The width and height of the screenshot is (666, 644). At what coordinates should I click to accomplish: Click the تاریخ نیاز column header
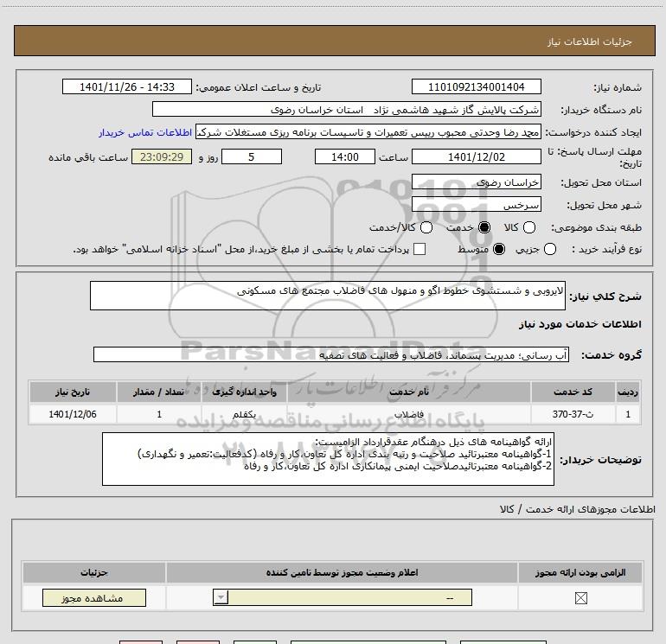point(73,392)
